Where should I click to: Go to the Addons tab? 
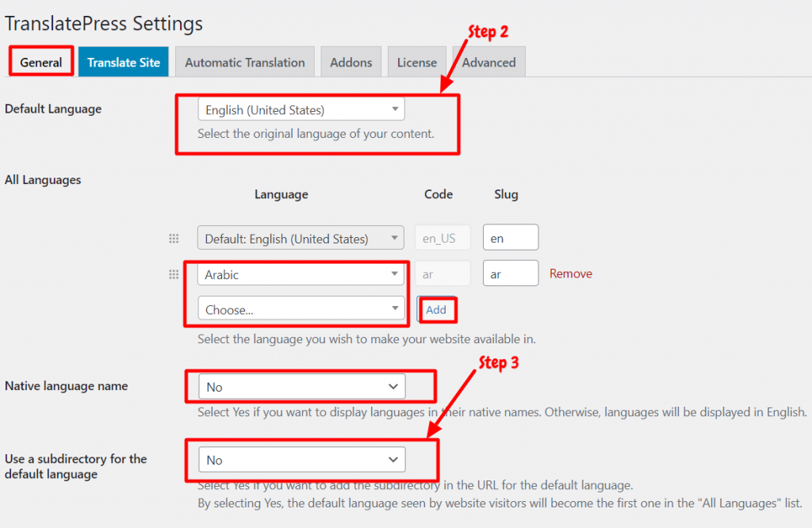(351, 62)
